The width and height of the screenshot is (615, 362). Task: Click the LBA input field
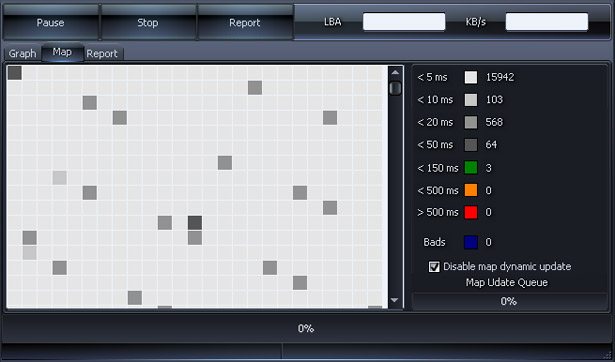[404, 22]
